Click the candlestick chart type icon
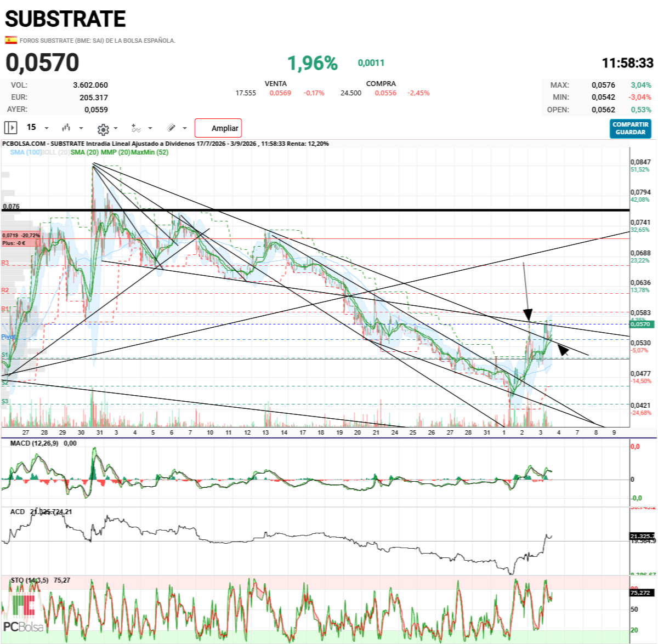This screenshot has width=658, height=644. (x=66, y=128)
